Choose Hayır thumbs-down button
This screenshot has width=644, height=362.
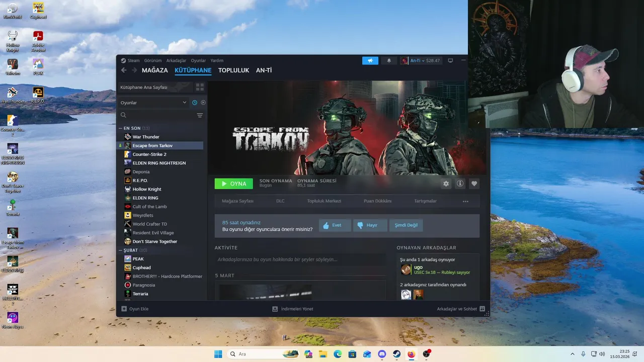[x=370, y=225]
